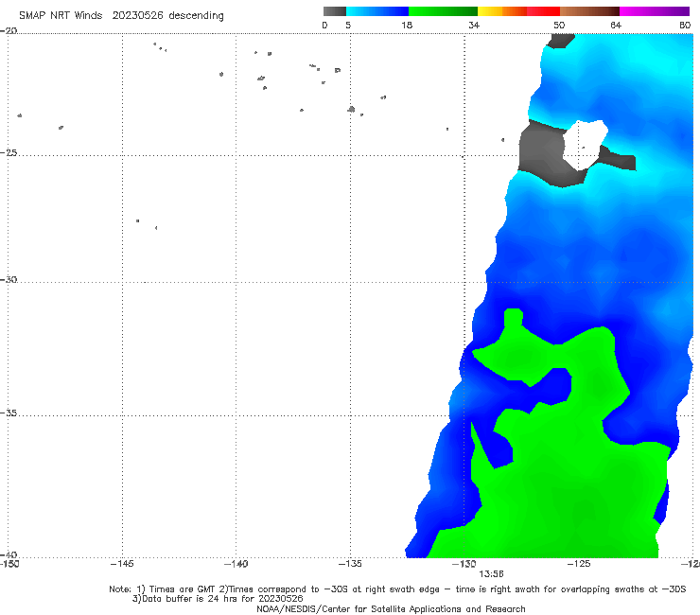Click the longitude axis label '-135'
The image size is (700, 615).
(350, 564)
